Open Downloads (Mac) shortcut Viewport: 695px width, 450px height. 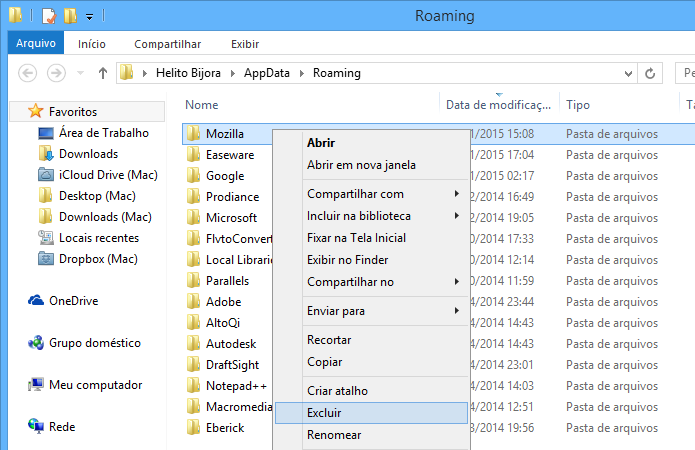pyautogui.click(x=105, y=217)
